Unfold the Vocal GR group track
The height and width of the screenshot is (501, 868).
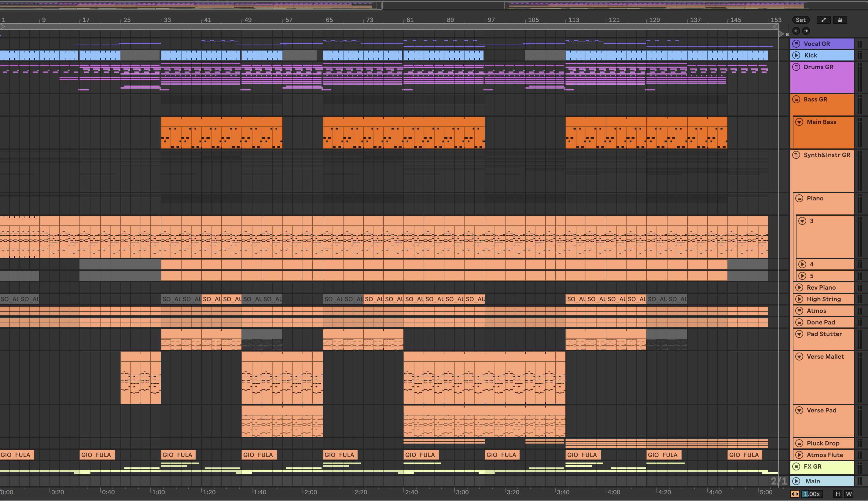(x=796, y=44)
